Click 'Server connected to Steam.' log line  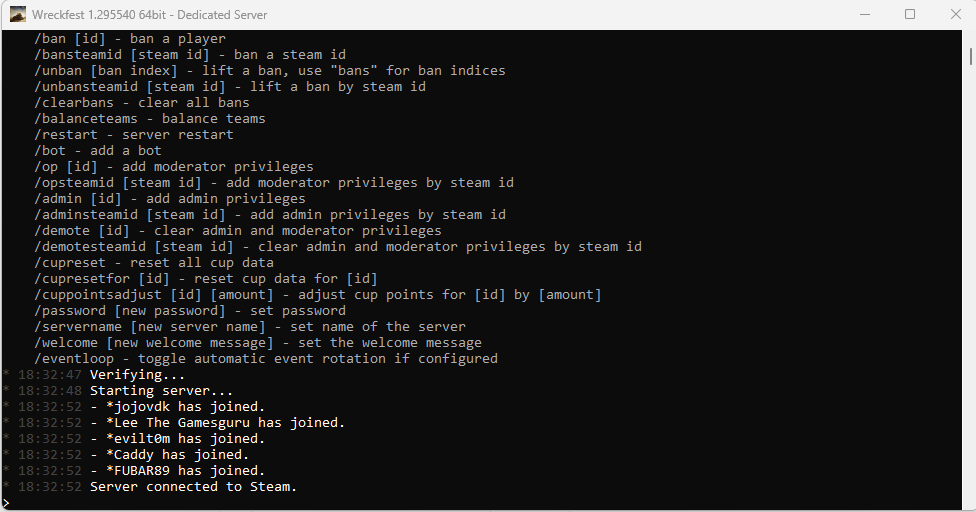[x=193, y=487]
